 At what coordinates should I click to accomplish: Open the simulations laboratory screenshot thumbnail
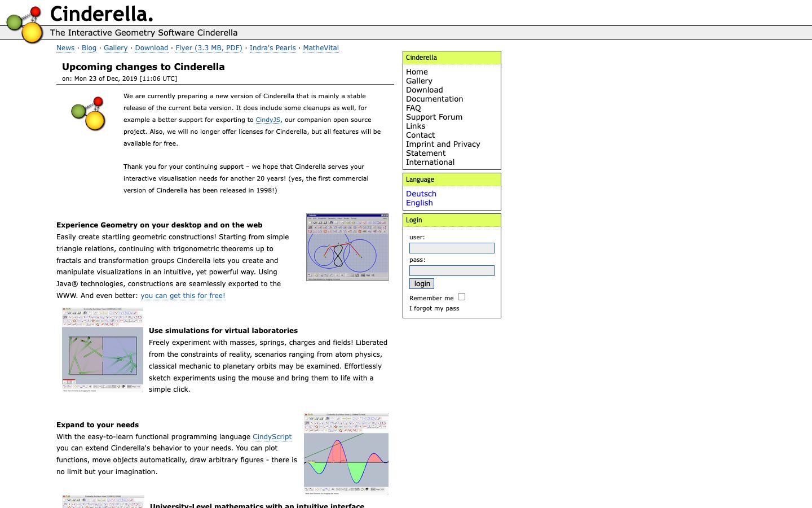(103, 350)
